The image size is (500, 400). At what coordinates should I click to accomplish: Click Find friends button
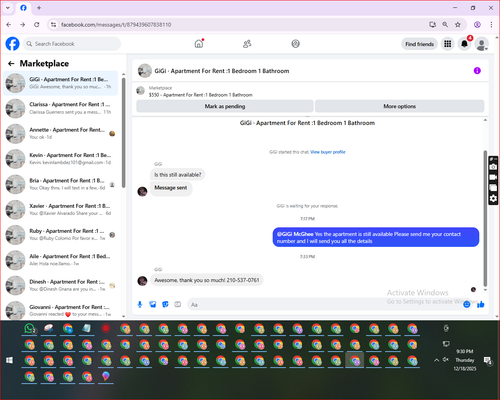419,44
